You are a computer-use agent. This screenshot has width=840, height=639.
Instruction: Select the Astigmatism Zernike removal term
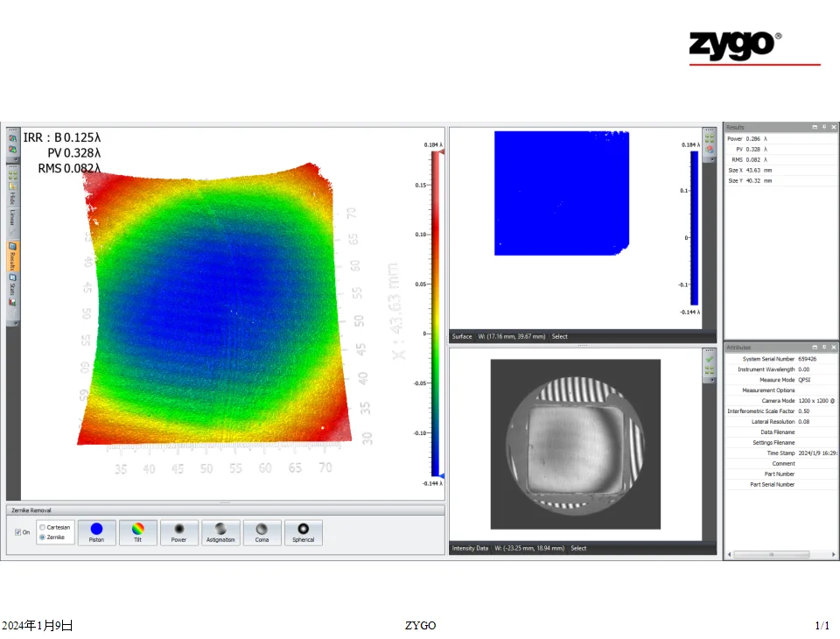coord(220,532)
